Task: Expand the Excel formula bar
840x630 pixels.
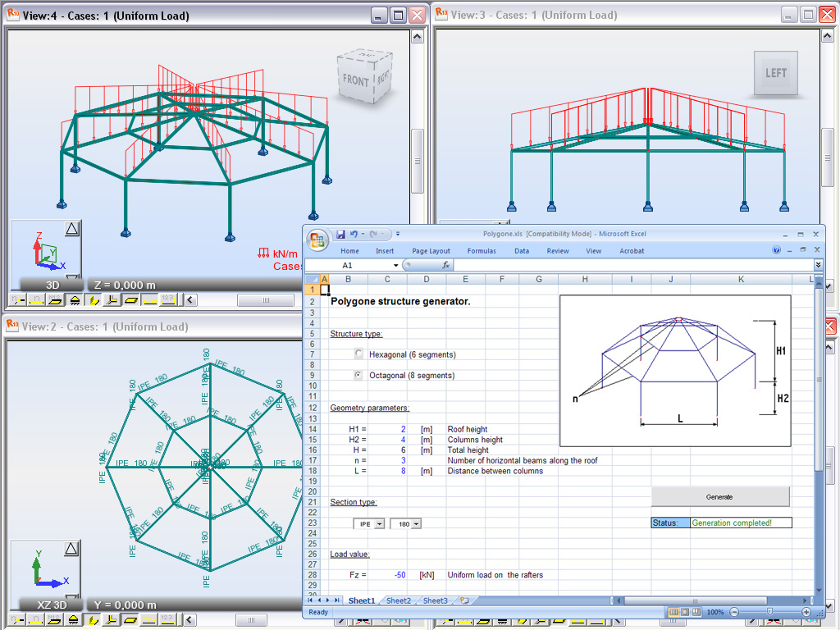Action: tap(818, 265)
